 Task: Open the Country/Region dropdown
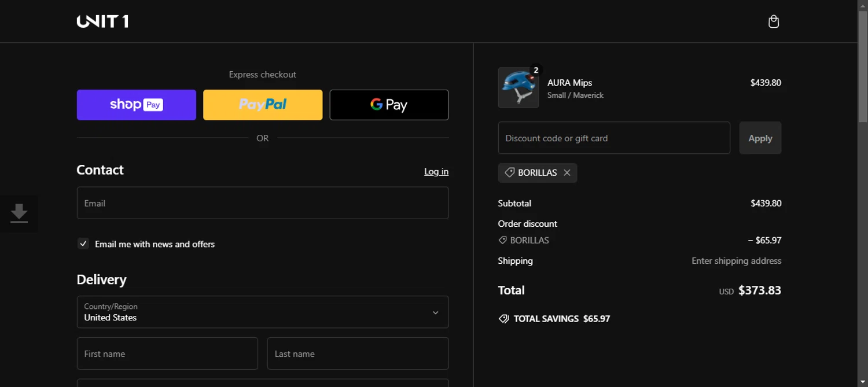263,312
